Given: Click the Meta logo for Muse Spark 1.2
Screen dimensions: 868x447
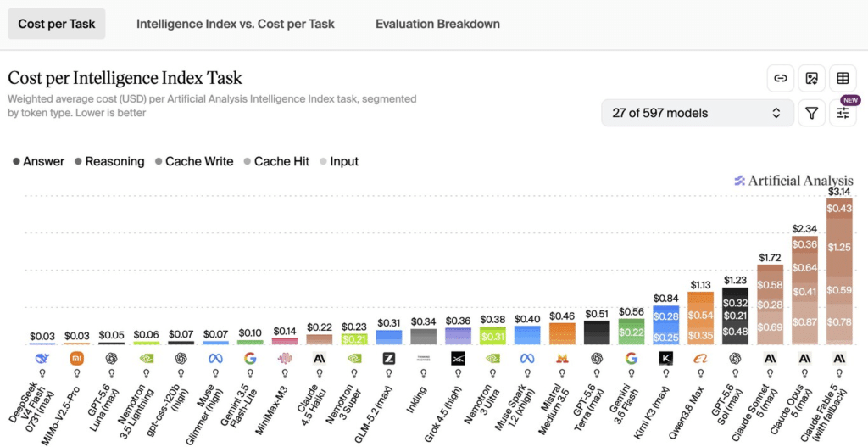Looking at the screenshot, I should pyautogui.click(x=527, y=359).
